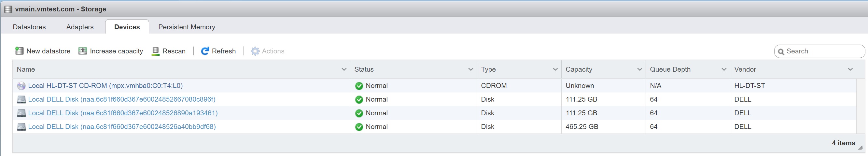
Task: Open the Adapters tab
Action: 80,27
